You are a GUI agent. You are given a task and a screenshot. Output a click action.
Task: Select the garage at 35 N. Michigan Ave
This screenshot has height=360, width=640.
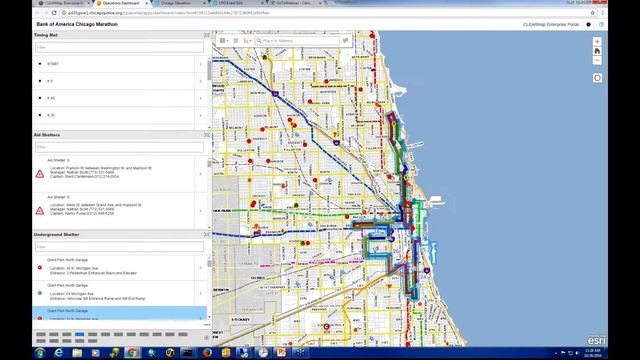(113, 268)
